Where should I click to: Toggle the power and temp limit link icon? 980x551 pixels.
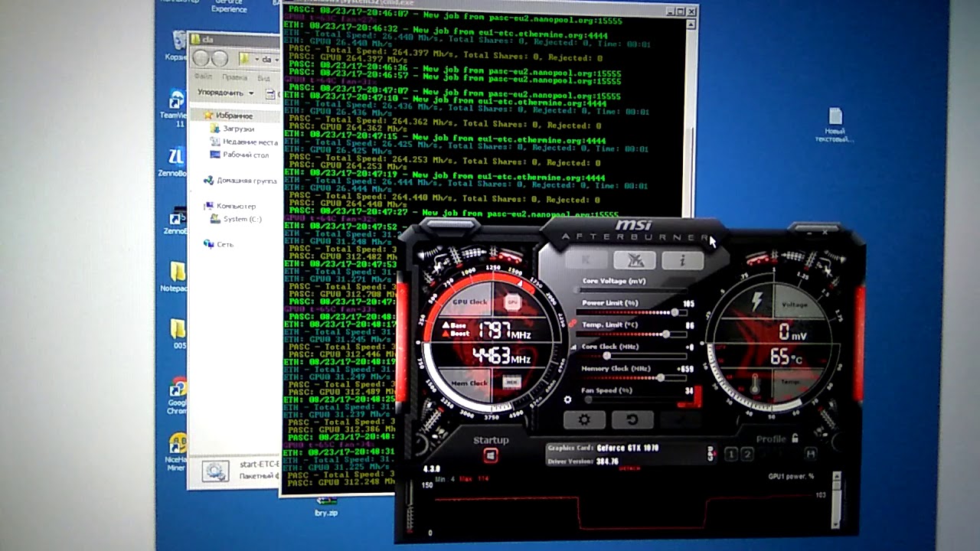pos(572,324)
